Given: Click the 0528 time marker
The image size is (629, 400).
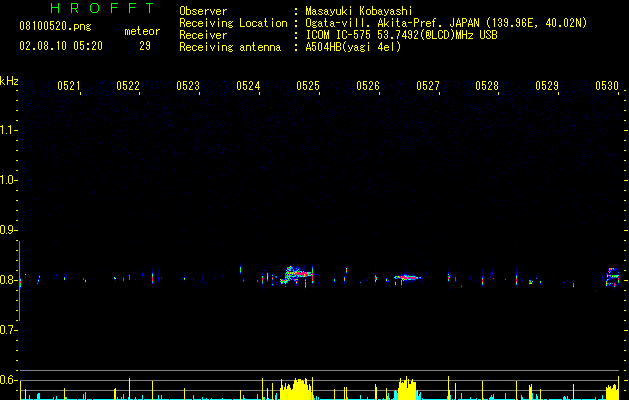Looking at the screenshot, I should click(487, 86).
